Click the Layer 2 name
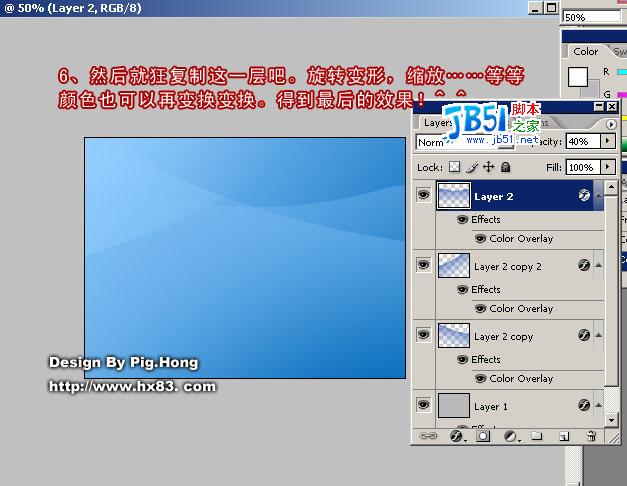 493,197
